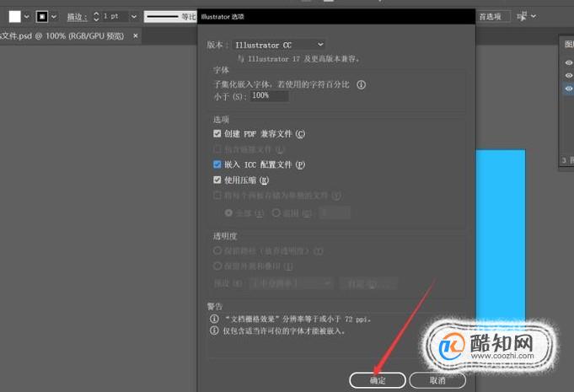Toggle 嵌入 ICC 配置文件 checkbox

(x=217, y=164)
